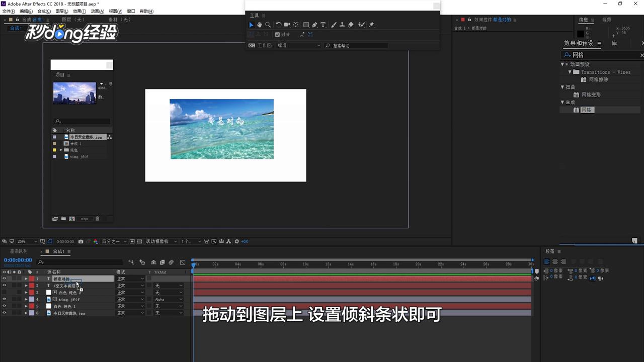Hide layer 1 都是对的 with eye toggle
This screenshot has height=362, width=644.
[x=5, y=279]
